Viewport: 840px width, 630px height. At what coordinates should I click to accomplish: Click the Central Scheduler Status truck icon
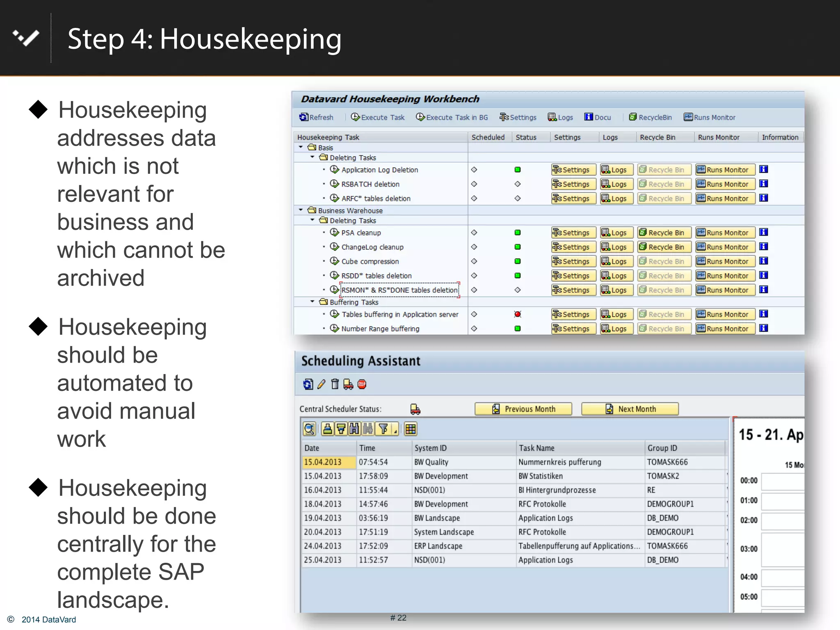tap(415, 409)
